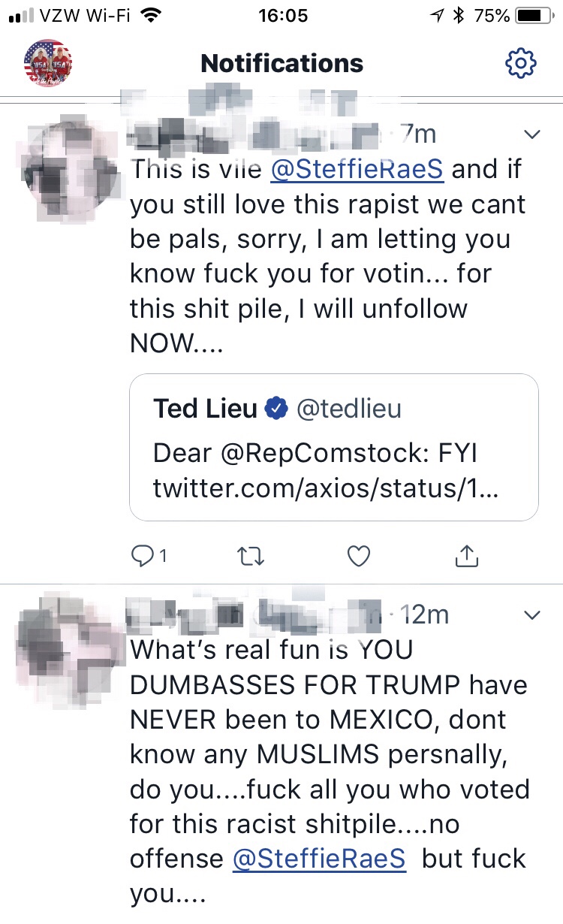Tap the Notifications header title

click(282, 63)
